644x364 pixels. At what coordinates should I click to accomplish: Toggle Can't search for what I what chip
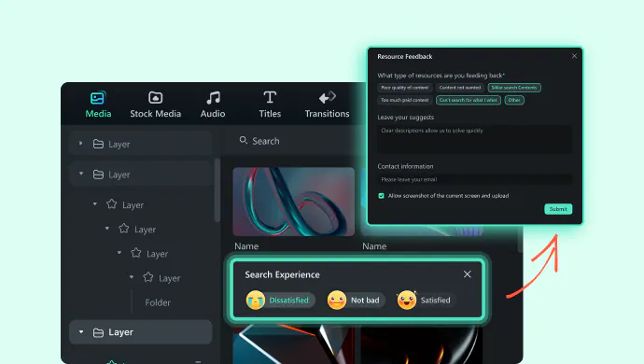click(469, 100)
